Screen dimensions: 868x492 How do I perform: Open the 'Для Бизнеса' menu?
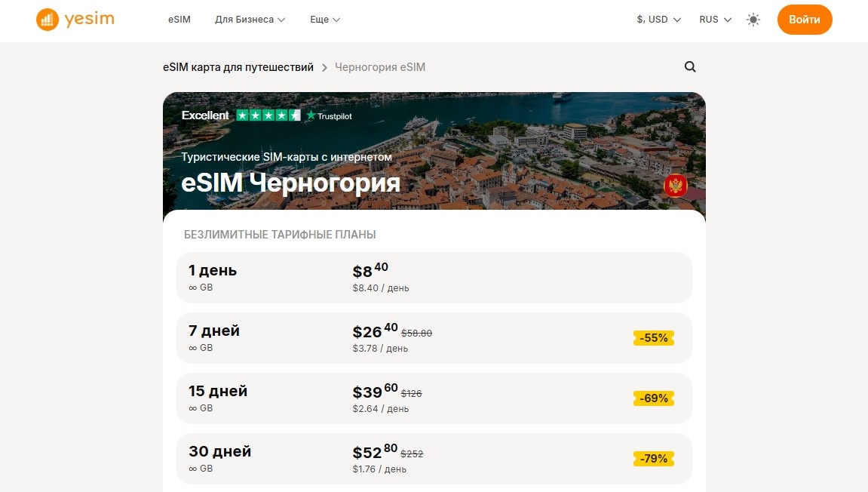pyautogui.click(x=250, y=20)
